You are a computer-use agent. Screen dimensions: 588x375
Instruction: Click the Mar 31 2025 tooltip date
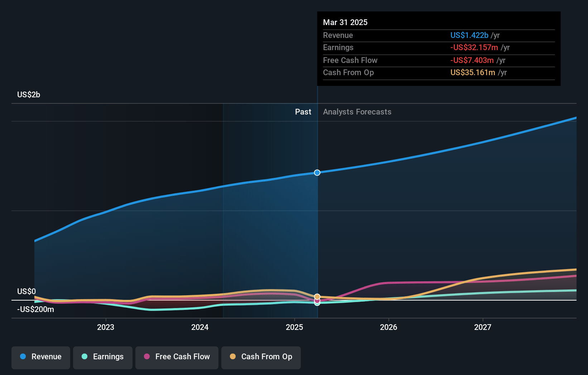(345, 22)
